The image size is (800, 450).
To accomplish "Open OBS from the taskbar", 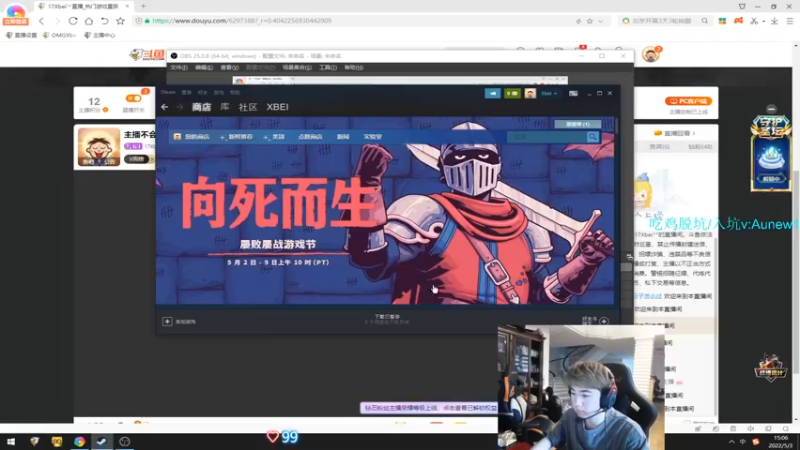I will tap(124, 441).
